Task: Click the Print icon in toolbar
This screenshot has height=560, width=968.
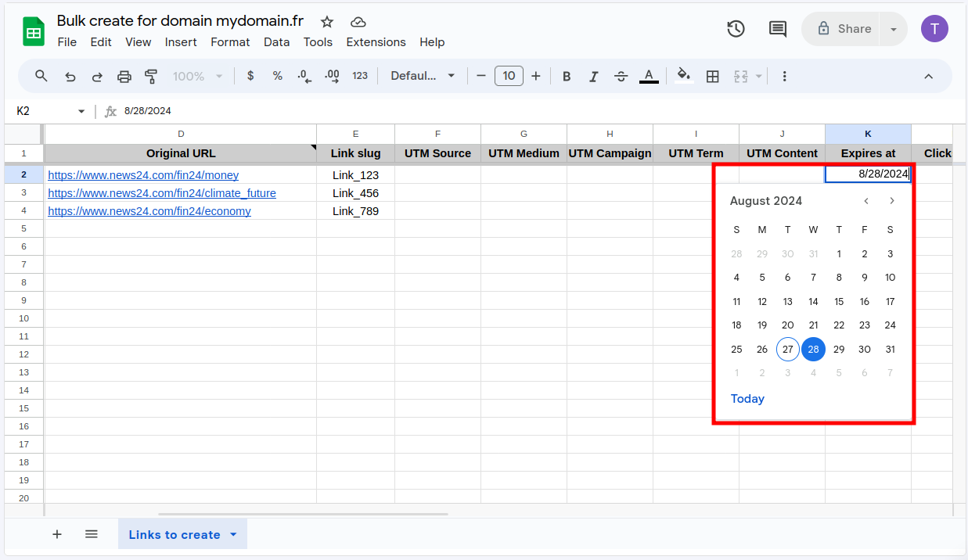Action: (x=124, y=76)
